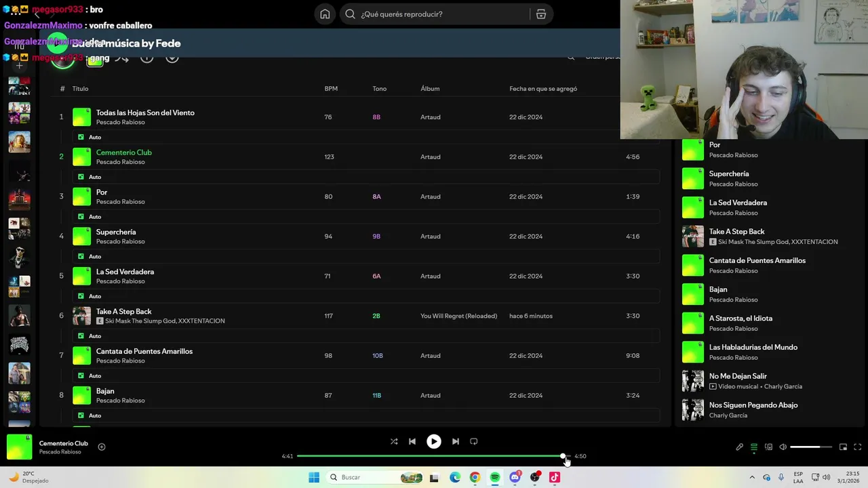
Task: Toggle the play queue panel icon
Action: (x=753, y=447)
